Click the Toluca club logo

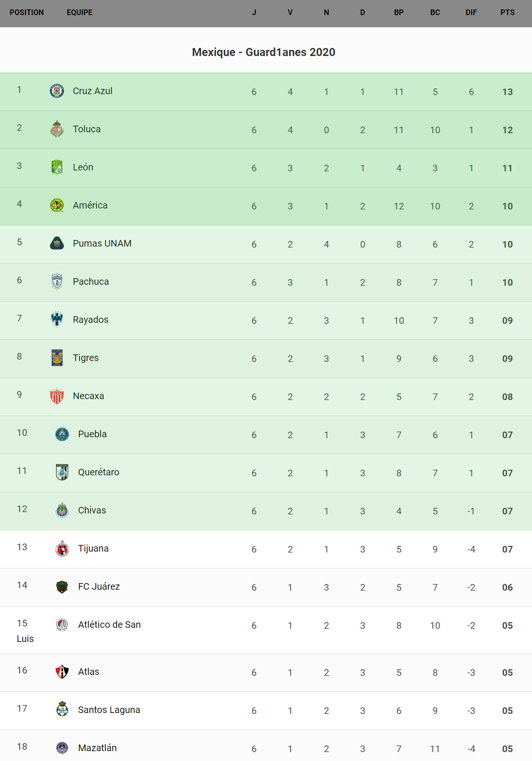[x=57, y=129]
